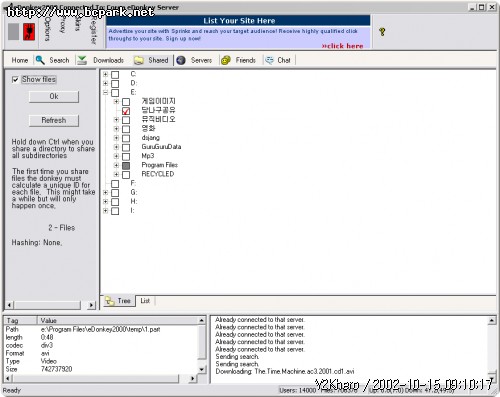Check the F: drive checkbox
500x397 pixels.
(115, 184)
